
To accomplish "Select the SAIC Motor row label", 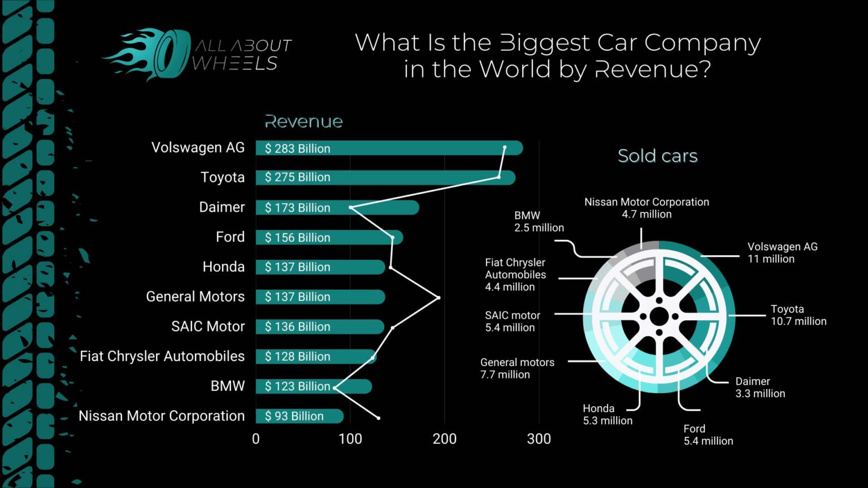I will 207,326.
